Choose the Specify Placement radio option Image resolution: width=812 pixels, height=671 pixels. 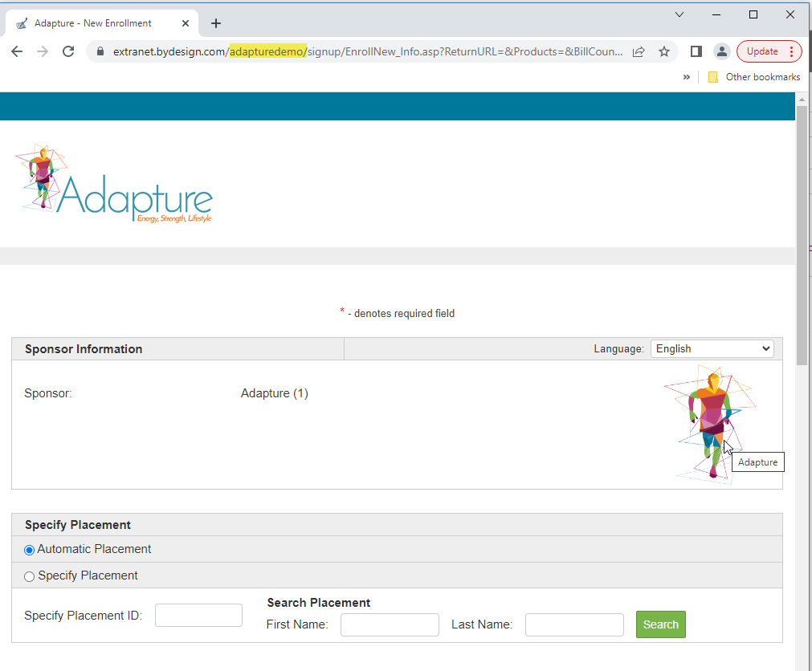[29, 576]
